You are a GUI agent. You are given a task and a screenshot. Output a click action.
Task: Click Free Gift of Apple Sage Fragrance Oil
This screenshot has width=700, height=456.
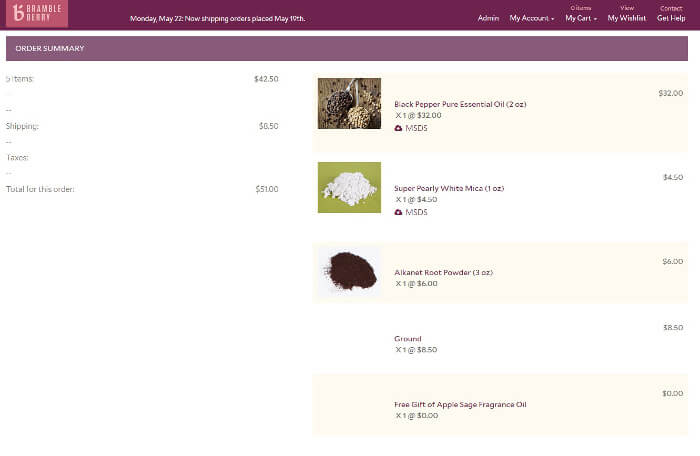point(460,404)
